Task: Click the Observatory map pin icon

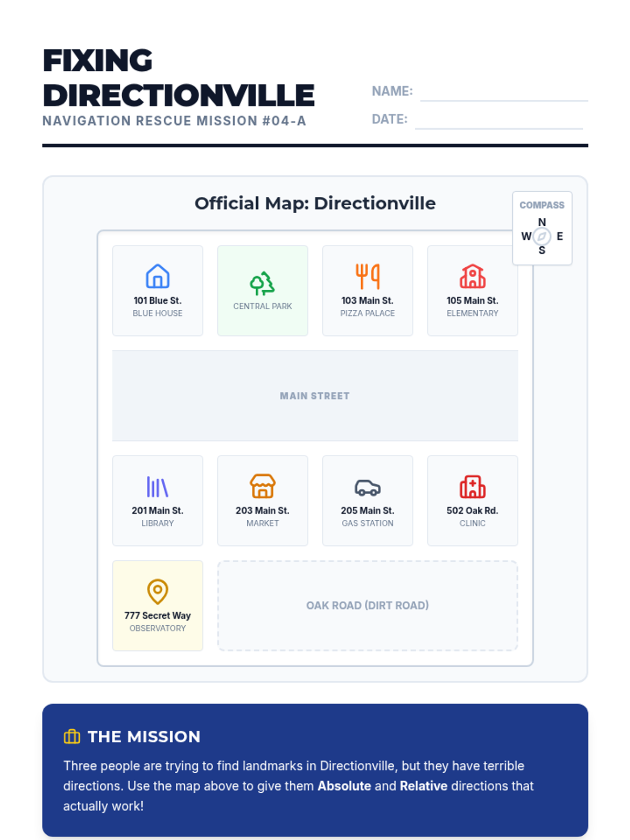Action: click(x=157, y=592)
